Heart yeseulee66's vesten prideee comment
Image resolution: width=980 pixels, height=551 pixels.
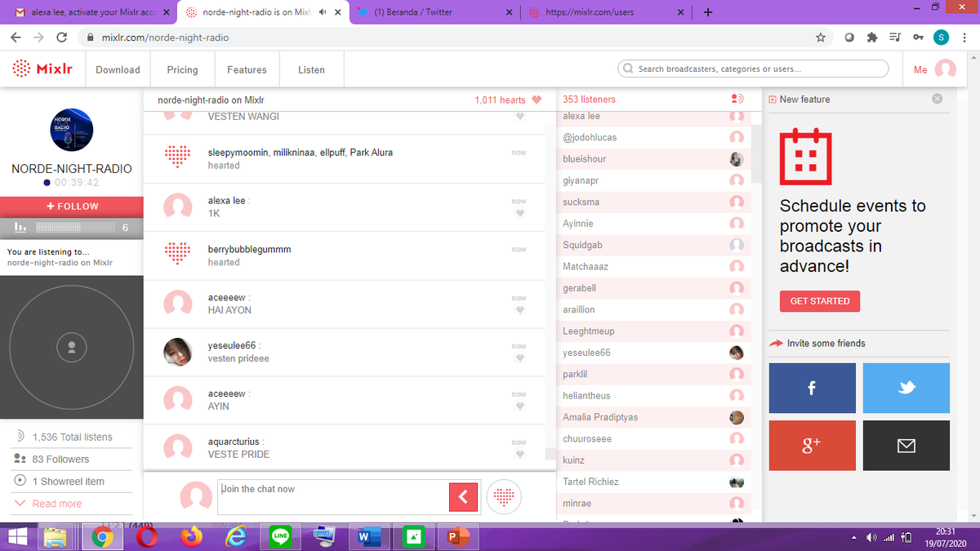coord(519,358)
